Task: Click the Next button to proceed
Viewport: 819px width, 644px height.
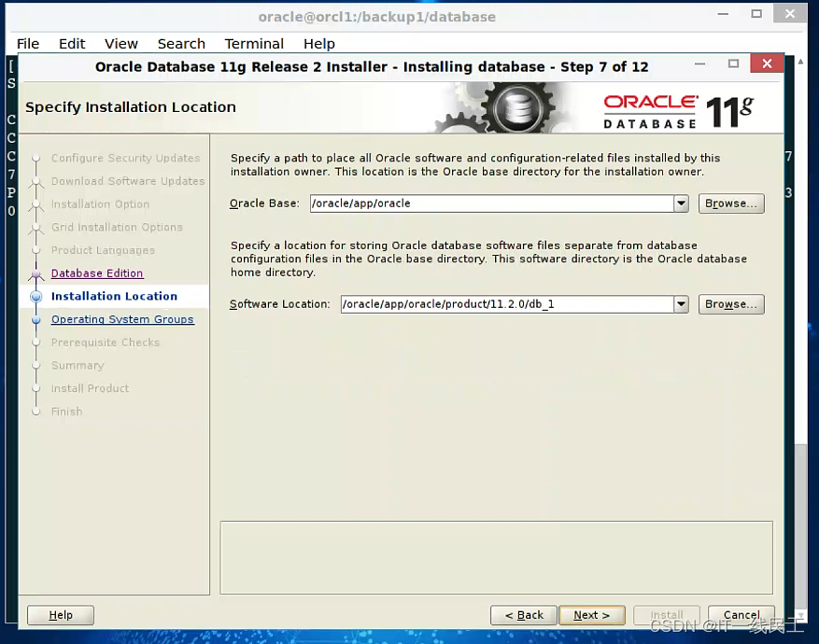Action: pyautogui.click(x=592, y=615)
